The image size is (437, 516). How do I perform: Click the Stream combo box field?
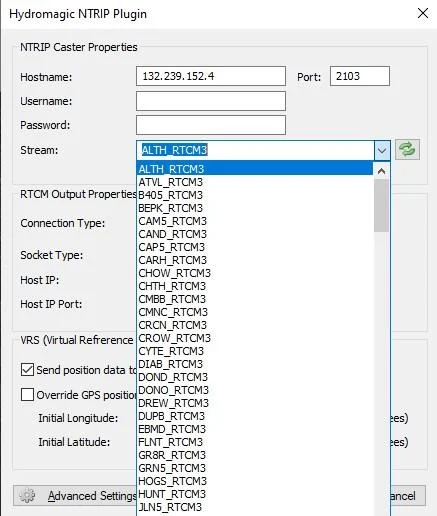[x=255, y=150]
